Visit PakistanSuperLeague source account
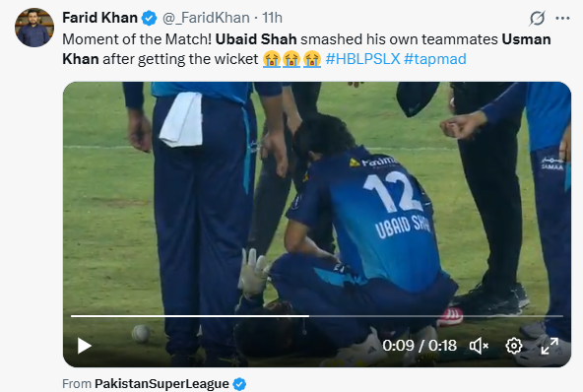Image resolution: width=583 pixels, height=392 pixels. click(x=162, y=384)
